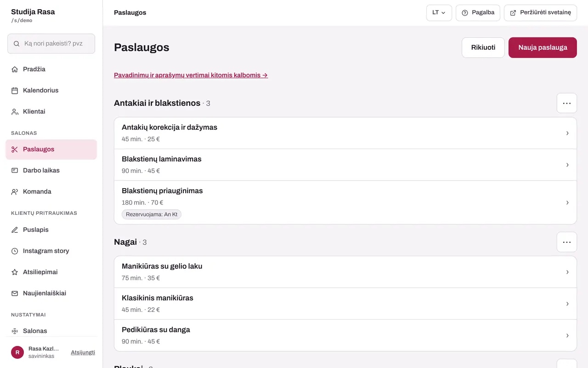Expand the Pedikiūras su danga row chevron
This screenshot has width=588, height=368.
click(x=567, y=335)
